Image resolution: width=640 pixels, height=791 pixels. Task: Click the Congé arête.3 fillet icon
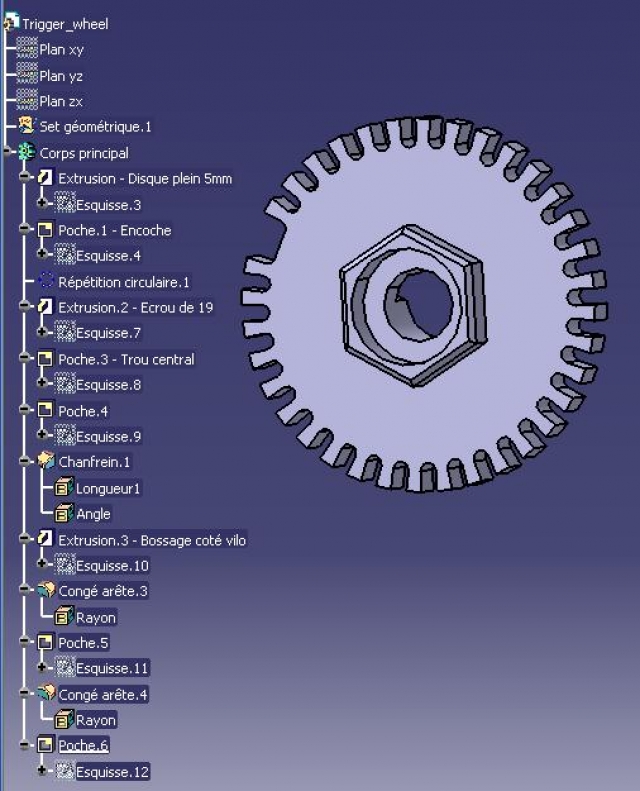(46, 591)
